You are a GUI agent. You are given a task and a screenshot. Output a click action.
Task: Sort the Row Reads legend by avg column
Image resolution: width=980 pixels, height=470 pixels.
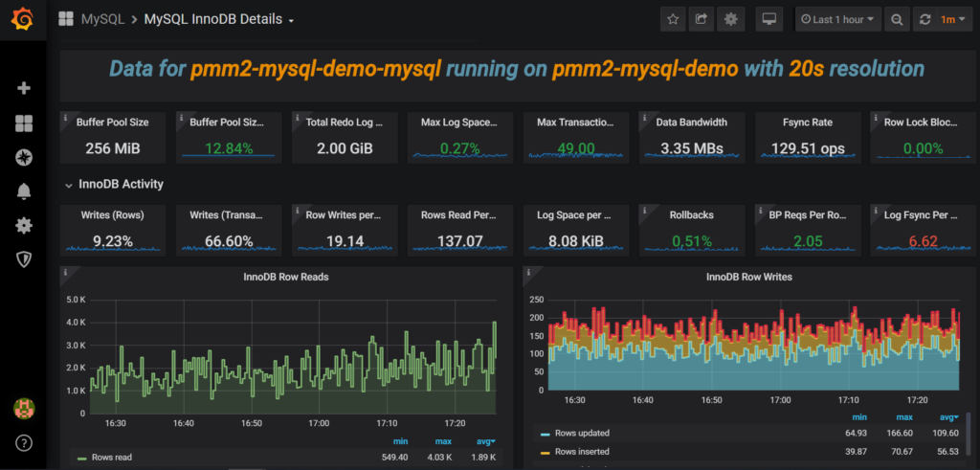tap(485, 441)
